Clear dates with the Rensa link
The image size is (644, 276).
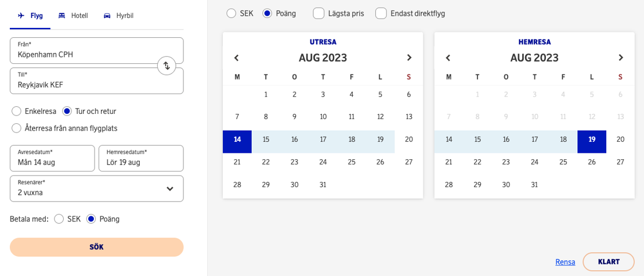[x=565, y=262]
